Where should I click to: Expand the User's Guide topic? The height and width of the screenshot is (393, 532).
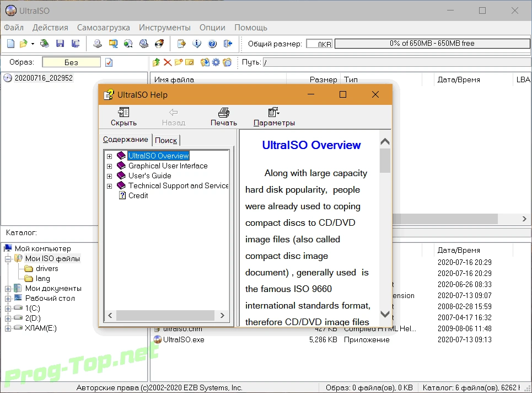(x=109, y=176)
